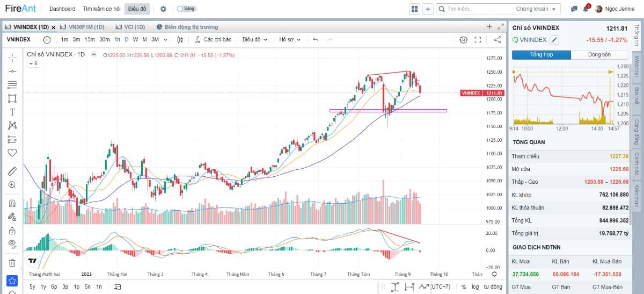The width and height of the screenshot is (644, 294).
Task: Open go to date icon
Action: [118, 286]
